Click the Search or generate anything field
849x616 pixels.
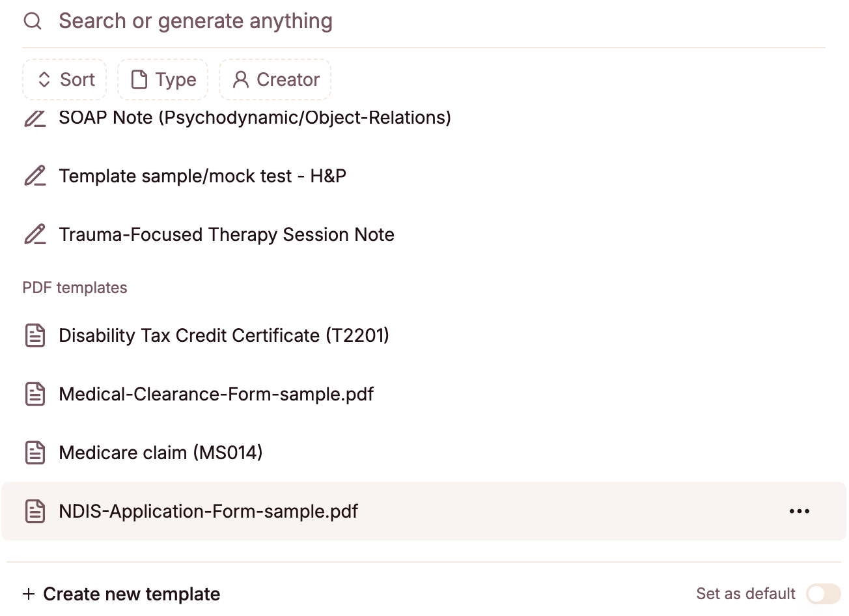coord(195,20)
